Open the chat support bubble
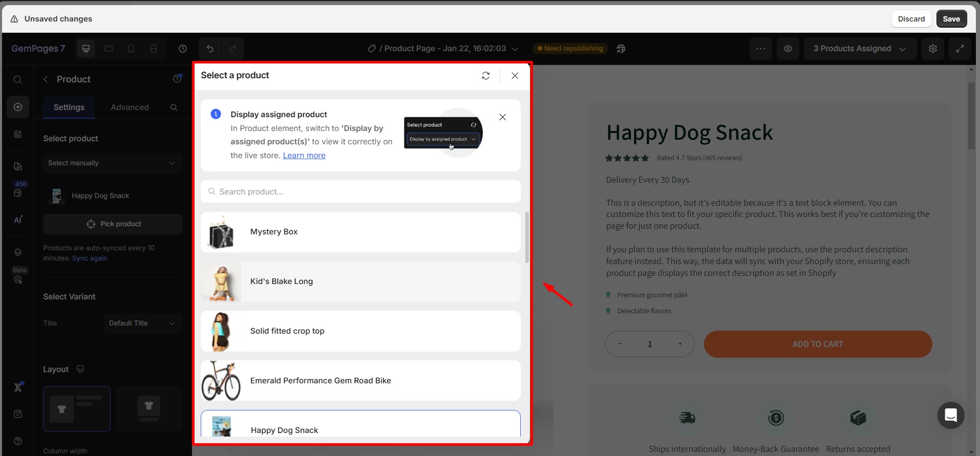This screenshot has width=980, height=456. click(x=950, y=415)
